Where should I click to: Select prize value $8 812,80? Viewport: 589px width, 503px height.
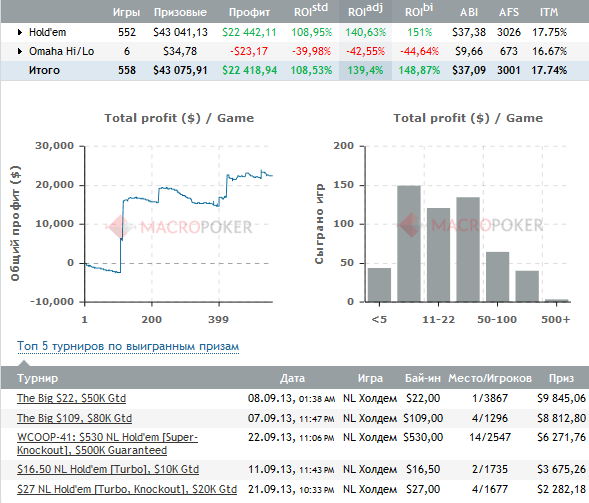click(561, 418)
